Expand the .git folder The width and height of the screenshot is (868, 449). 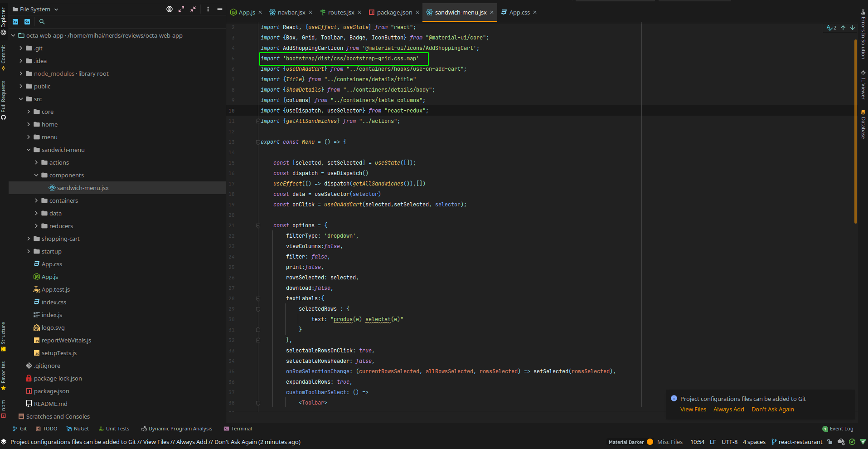21,48
